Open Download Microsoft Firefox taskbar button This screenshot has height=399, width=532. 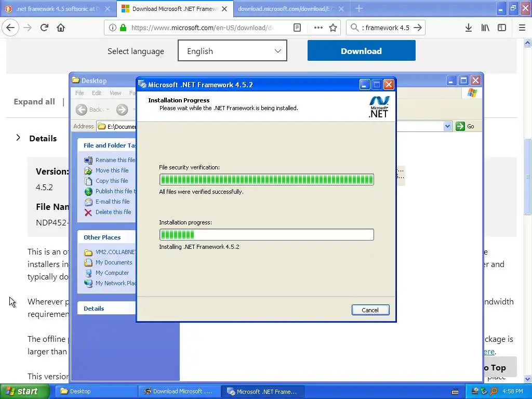(x=179, y=391)
